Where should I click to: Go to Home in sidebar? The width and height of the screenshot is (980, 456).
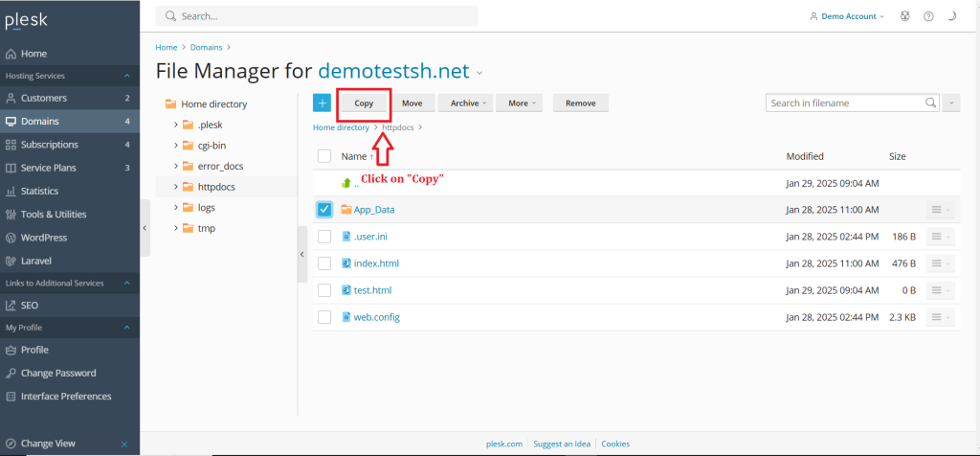pyautogui.click(x=70, y=54)
